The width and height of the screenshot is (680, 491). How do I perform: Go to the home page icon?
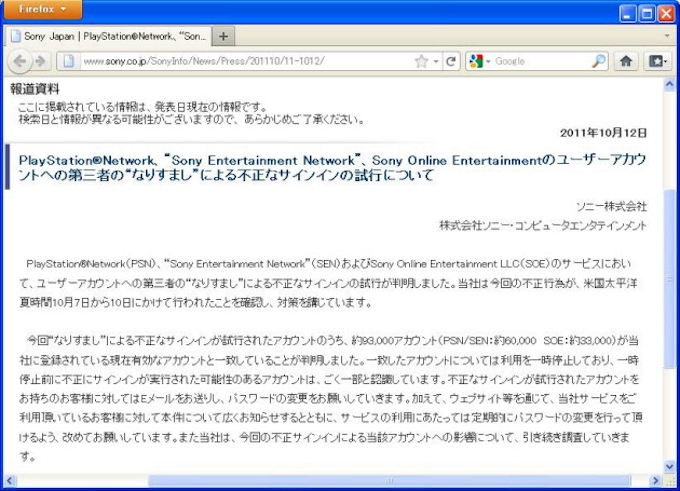(x=626, y=61)
